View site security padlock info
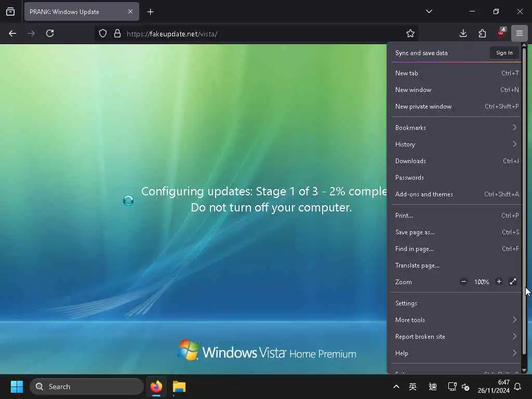 (117, 33)
